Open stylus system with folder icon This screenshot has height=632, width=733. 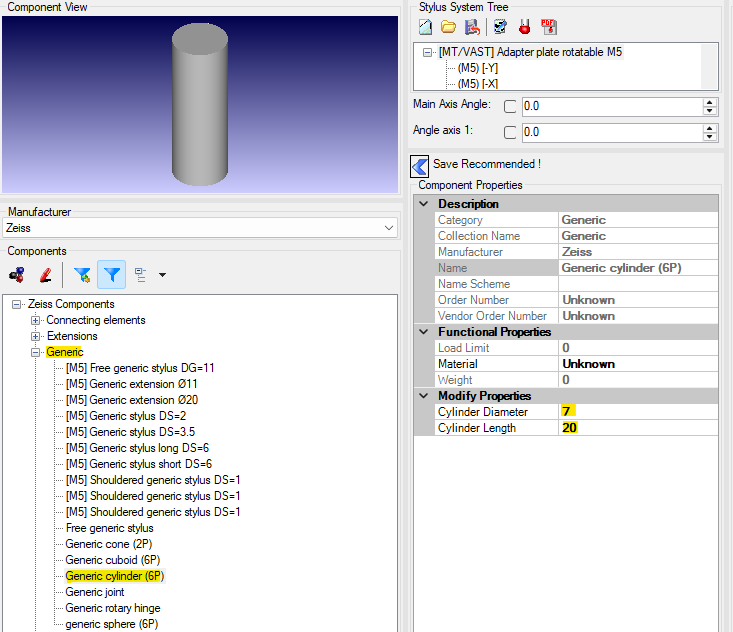point(448,27)
